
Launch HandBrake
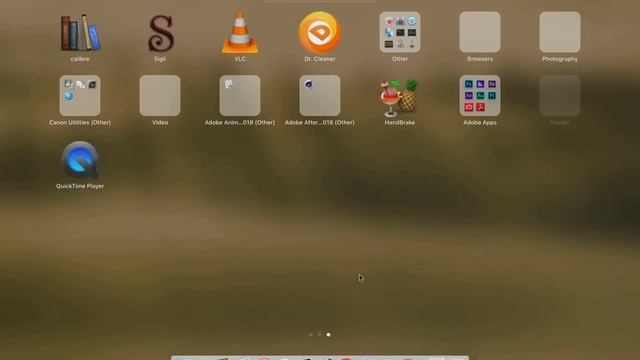click(399, 97)
